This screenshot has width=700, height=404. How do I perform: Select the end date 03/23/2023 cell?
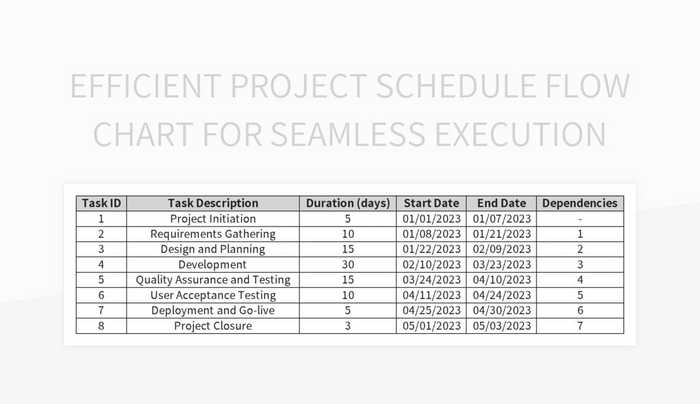(501, 265)
